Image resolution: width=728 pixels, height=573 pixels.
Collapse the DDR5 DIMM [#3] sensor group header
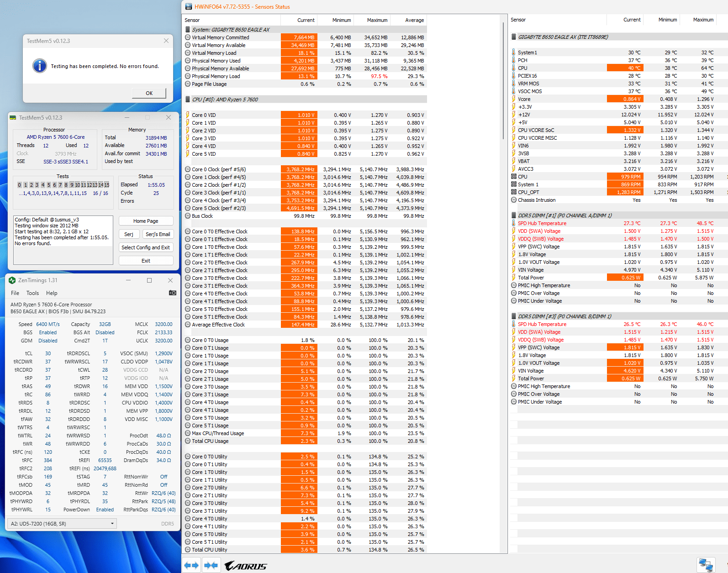(619, 316)
